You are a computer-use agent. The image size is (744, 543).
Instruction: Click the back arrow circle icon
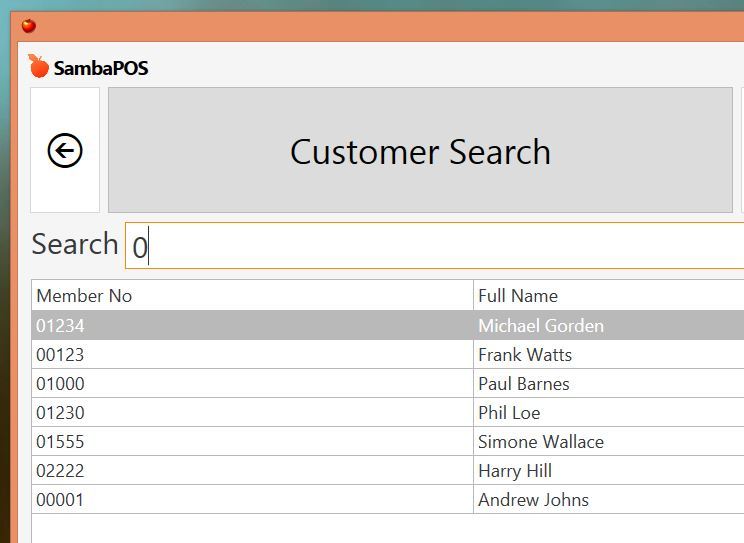[x=65, y=150]
